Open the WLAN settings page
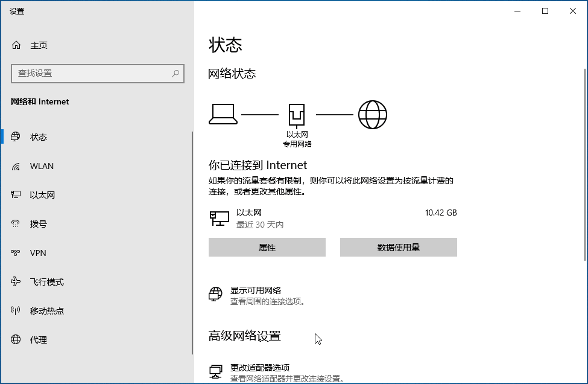This screenshot has height=384, width=588. point(40,166)
